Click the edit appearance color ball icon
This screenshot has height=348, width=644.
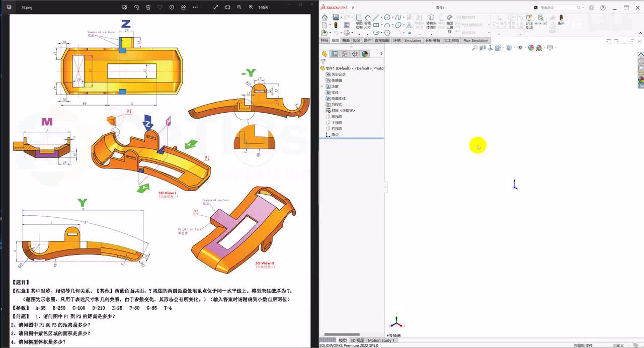(531, 48)
